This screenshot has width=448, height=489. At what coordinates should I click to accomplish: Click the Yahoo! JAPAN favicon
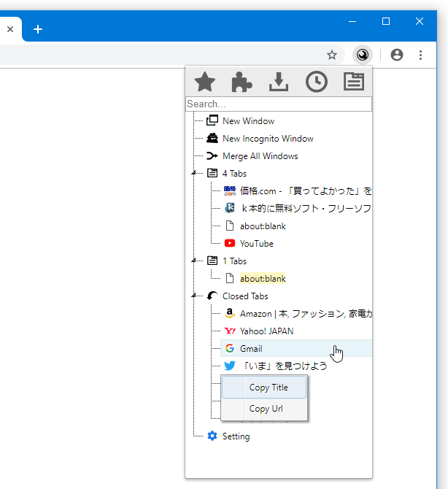tap(230, 331)
